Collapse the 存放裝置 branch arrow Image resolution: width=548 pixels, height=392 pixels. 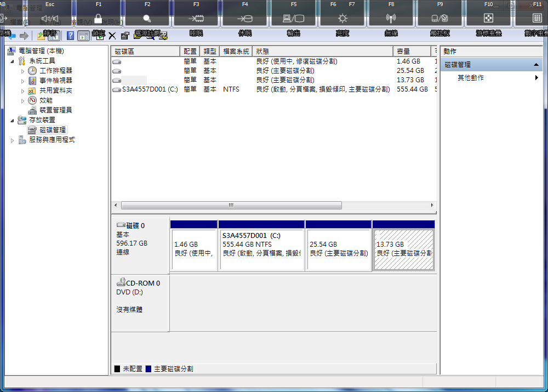[x=12, y=121]
